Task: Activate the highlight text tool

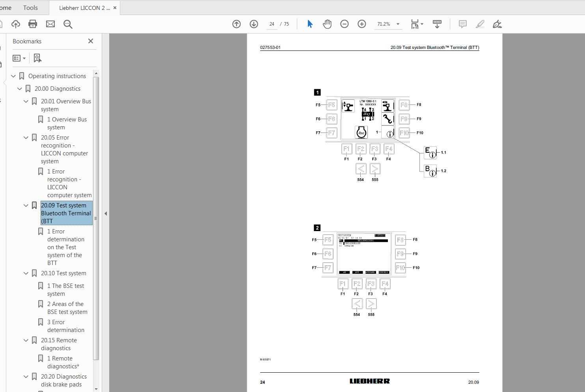Action: (x=480, y=24)
